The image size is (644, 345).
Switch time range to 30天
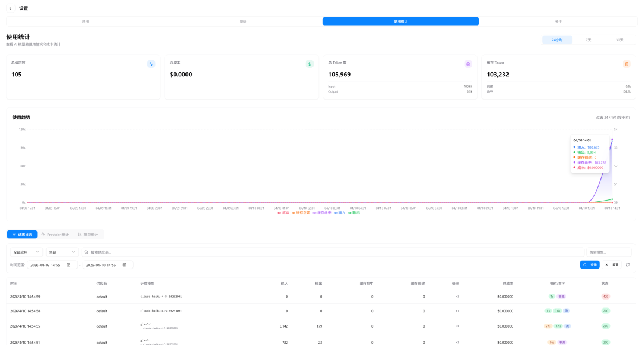[x=619, y=40]
